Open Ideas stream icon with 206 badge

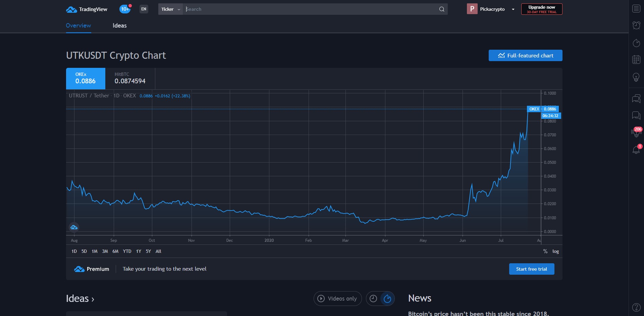tap(636, 132)
